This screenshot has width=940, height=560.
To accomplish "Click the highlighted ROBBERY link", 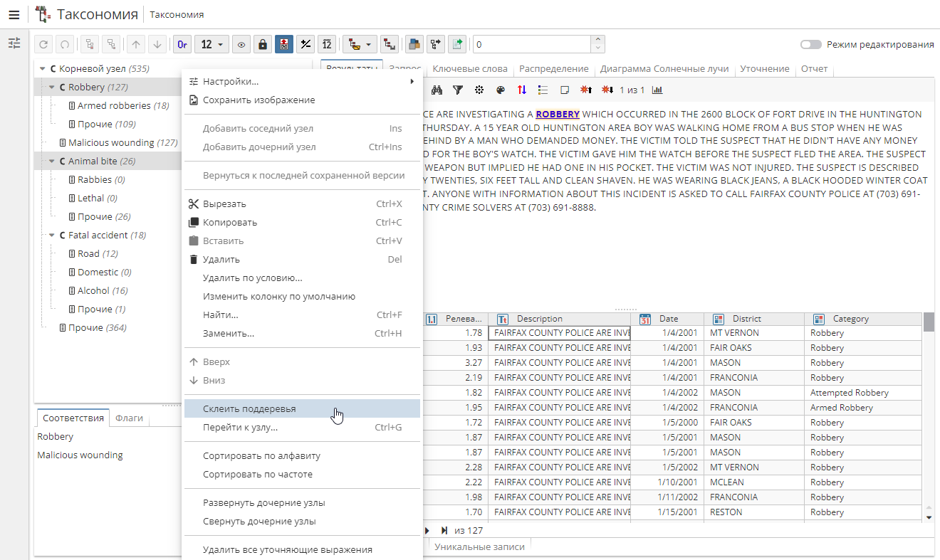I will (x=558, y=115).
